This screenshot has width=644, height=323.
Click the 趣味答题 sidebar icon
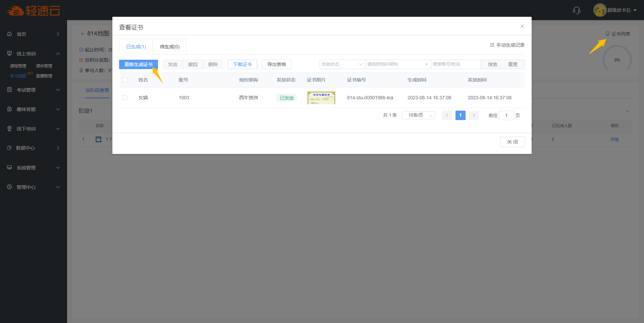tap(9, 109)
